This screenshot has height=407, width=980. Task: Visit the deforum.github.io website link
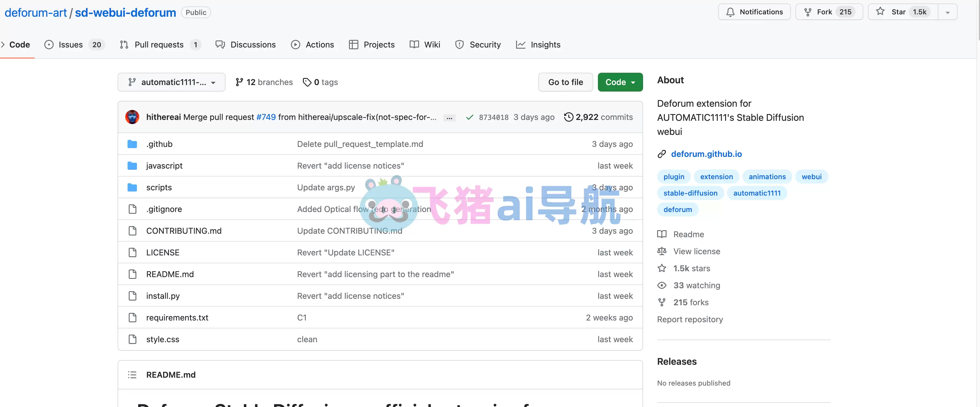tap(706, 154)
